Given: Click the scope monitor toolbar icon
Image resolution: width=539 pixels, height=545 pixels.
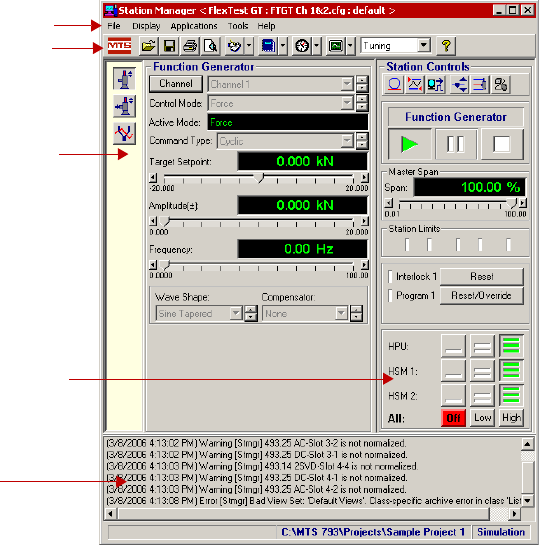Looking at the screenshot, I should [336, 46].
